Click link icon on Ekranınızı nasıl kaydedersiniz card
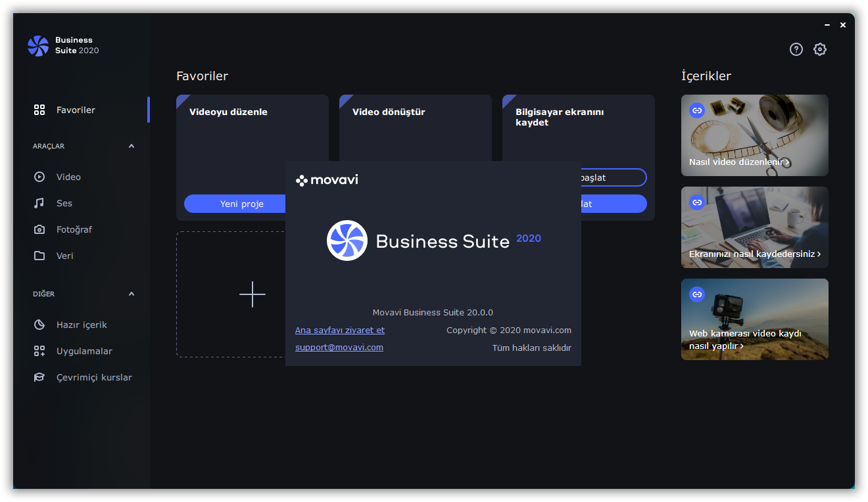868x502 pixels. pos(697,202)
